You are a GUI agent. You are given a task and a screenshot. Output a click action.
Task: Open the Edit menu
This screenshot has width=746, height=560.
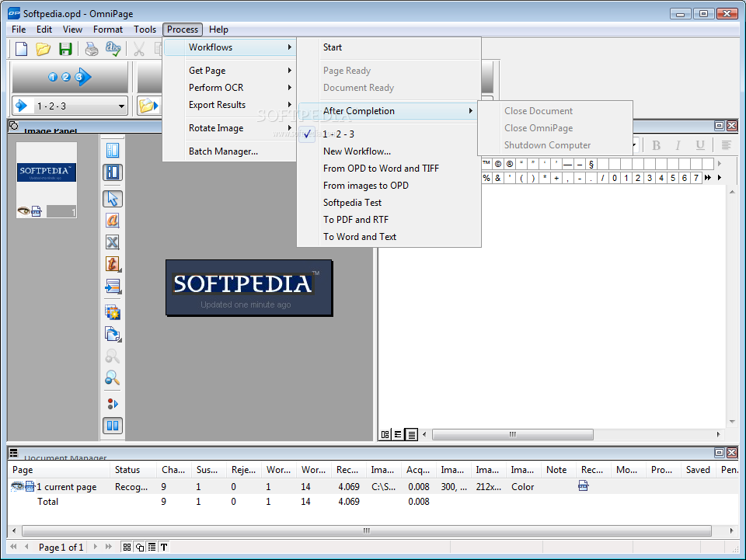click(x=44, y=30)
